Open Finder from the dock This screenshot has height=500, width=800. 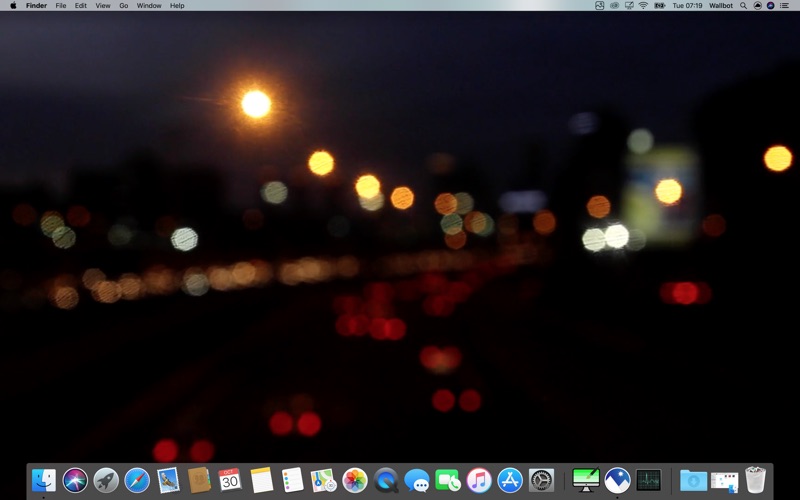click(x=44, y=480)
